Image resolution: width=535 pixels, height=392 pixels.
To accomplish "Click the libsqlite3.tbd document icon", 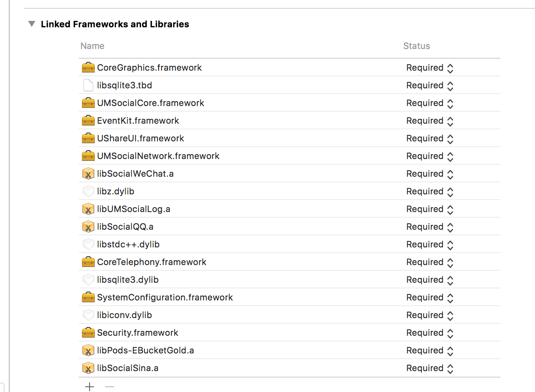I will tap(88, 85).
